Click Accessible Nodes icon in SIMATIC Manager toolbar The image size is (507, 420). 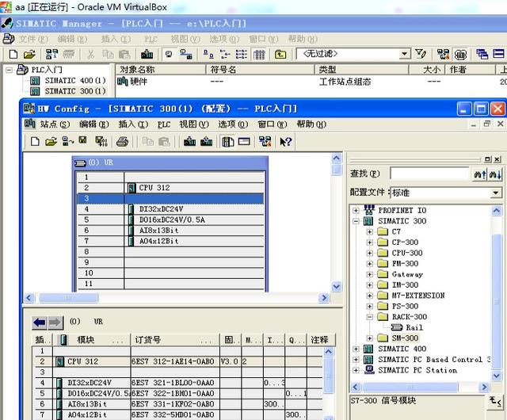[51, 54]
